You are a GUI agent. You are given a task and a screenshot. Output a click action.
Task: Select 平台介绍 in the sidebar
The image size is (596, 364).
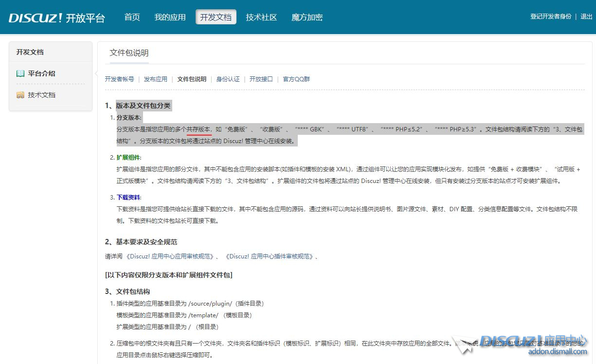point(41,73)
